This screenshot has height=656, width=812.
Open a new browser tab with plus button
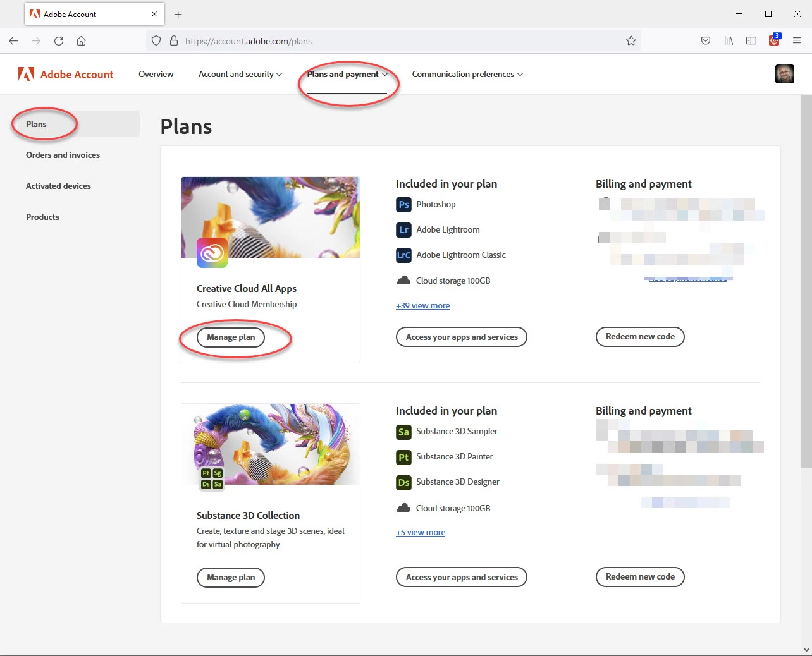(x=178, y=14)
